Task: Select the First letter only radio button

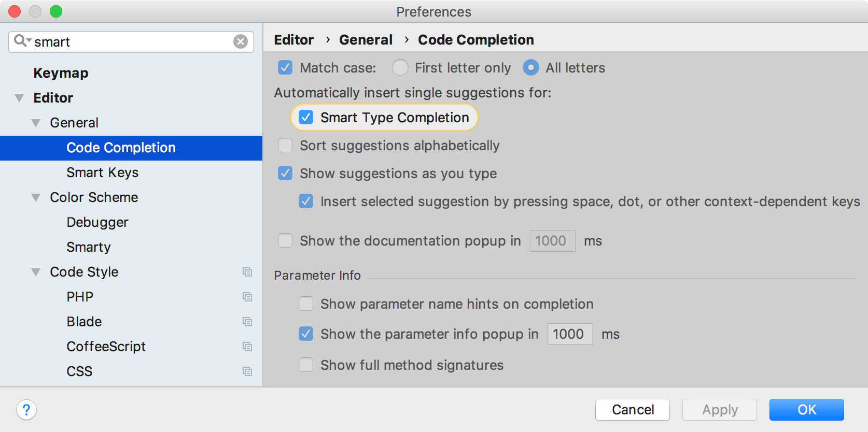Action: [x=400, y=67]
